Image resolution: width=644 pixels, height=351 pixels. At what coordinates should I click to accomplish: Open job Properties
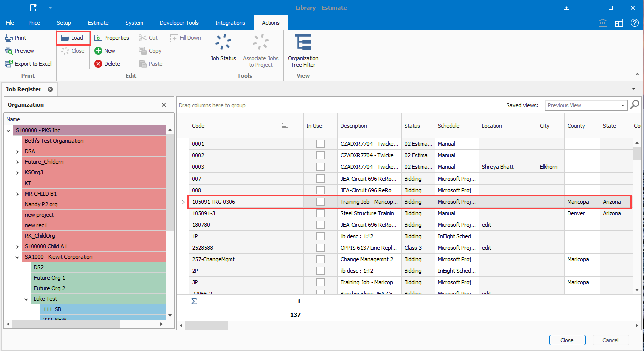tap(111, 38)
